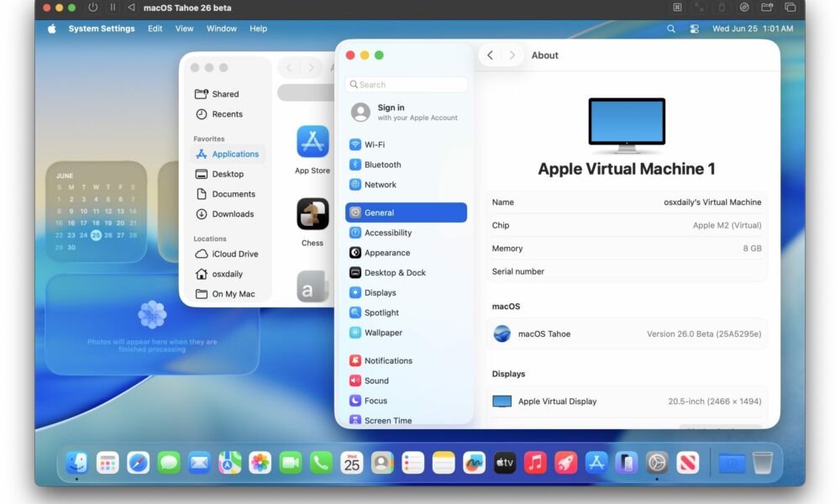Open Focus settings pane
Viewport: 840px width, 504px height.
click(x=406, y=401)
